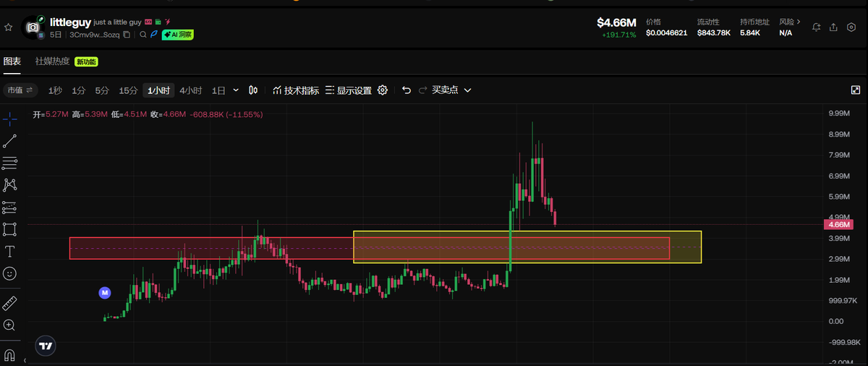Open the candlestick chart type selector
This screenshot has width=868, height=366.
point(253,90)
